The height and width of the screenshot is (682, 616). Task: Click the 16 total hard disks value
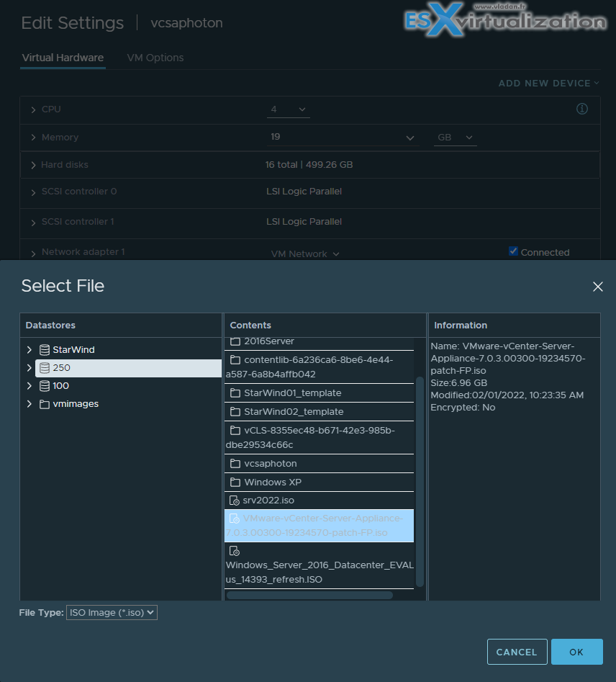point(309,165)
